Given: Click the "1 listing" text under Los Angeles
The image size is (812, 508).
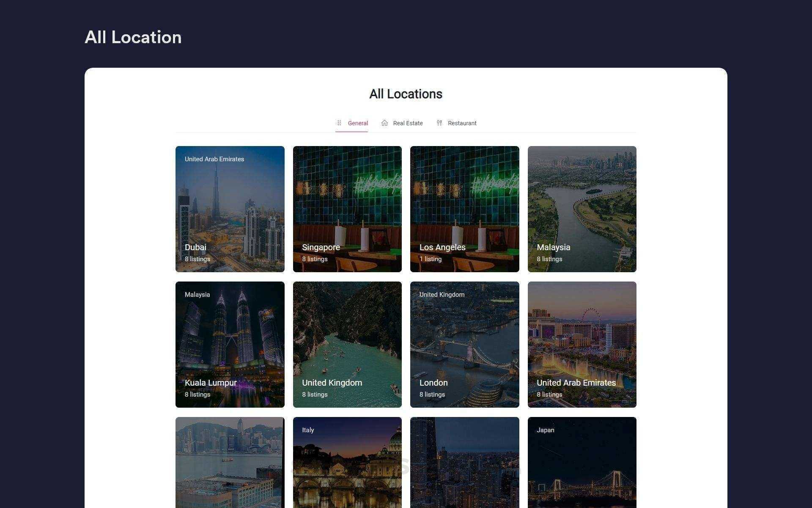Looking at the screenshot, I should click(431, 259).
